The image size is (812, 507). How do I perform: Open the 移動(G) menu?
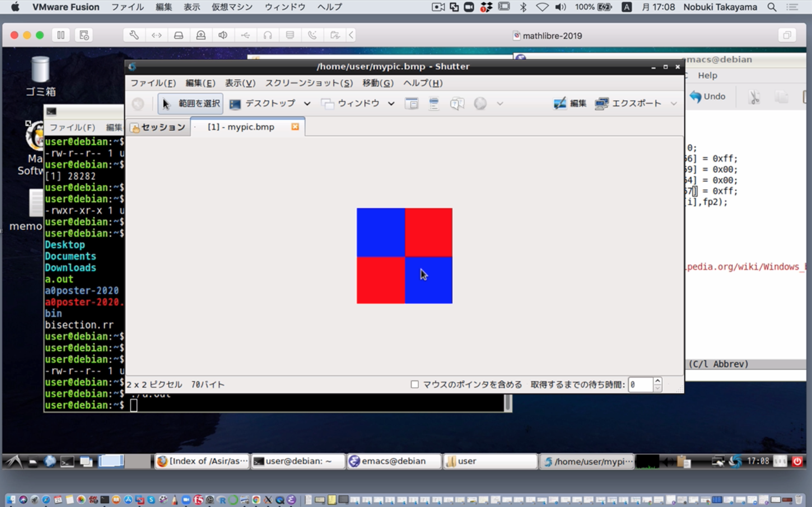[x=378, y=83]
